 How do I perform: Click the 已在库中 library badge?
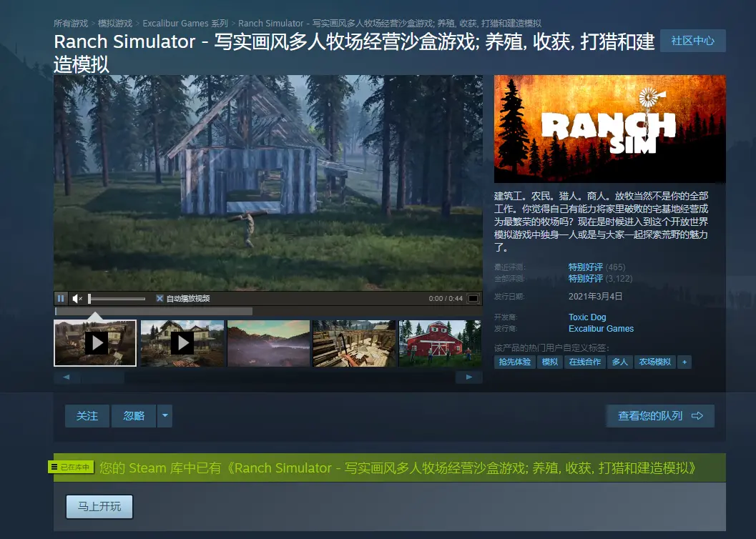point(71,468)
